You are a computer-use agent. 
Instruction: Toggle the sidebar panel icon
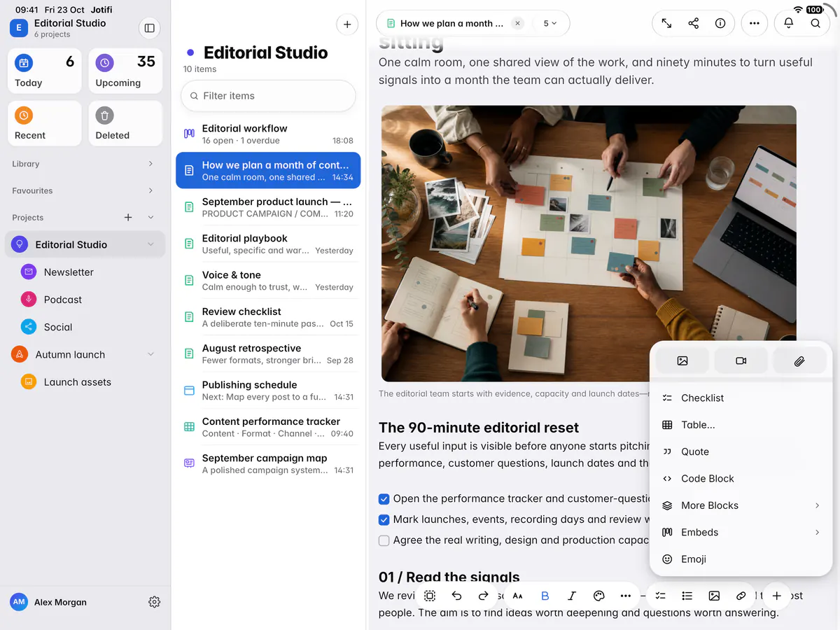[x=149, y=28]
